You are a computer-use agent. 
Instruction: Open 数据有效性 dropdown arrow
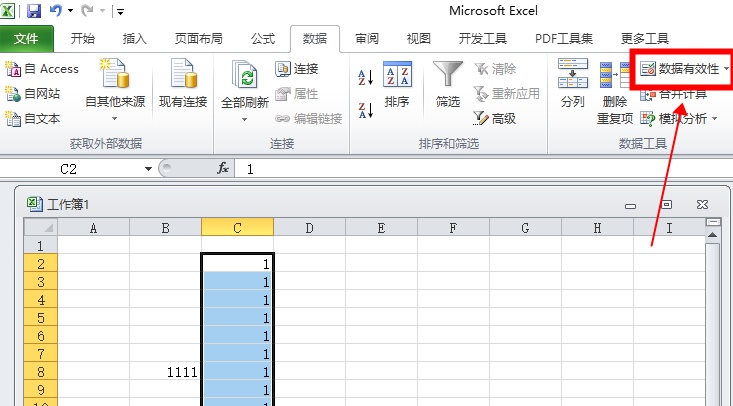(x=726, y=69)
